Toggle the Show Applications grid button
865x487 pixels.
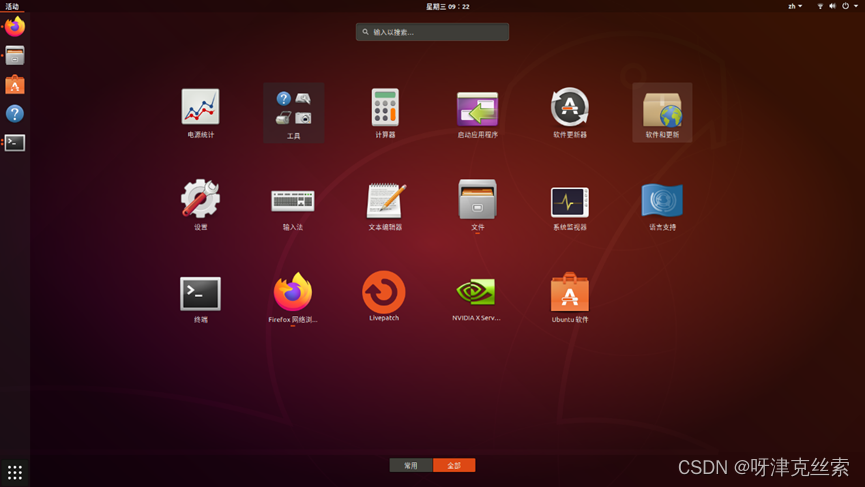click(15, 472)
